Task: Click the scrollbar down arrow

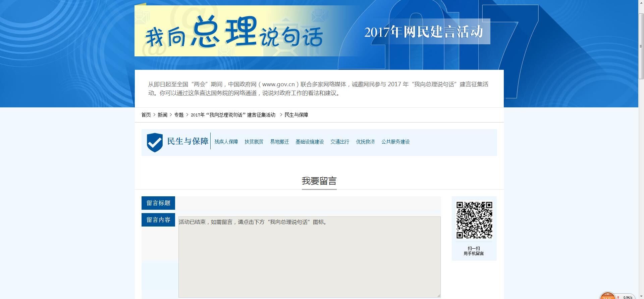Action: 641,297
